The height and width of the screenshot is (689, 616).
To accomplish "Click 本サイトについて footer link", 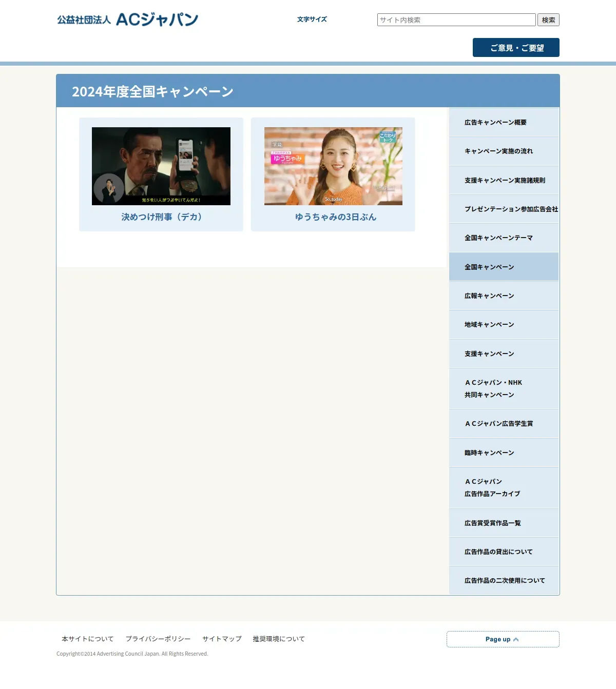I will 88,639.
